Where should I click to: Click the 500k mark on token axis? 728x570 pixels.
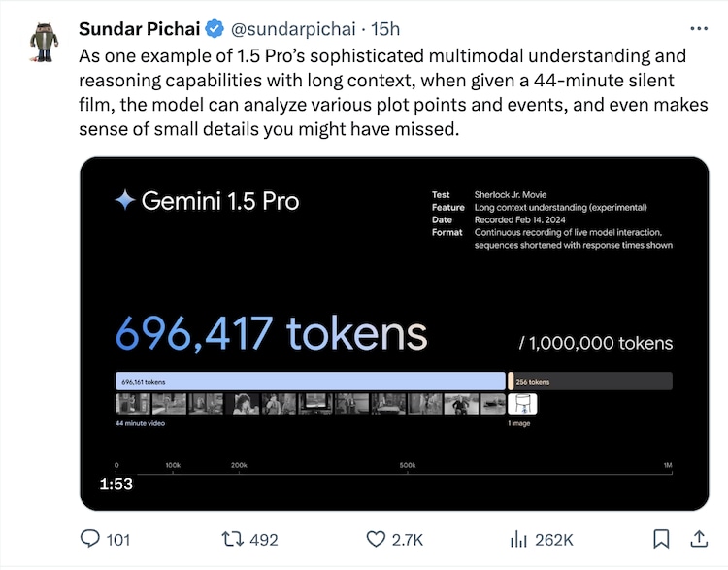[x=408, y=466]
